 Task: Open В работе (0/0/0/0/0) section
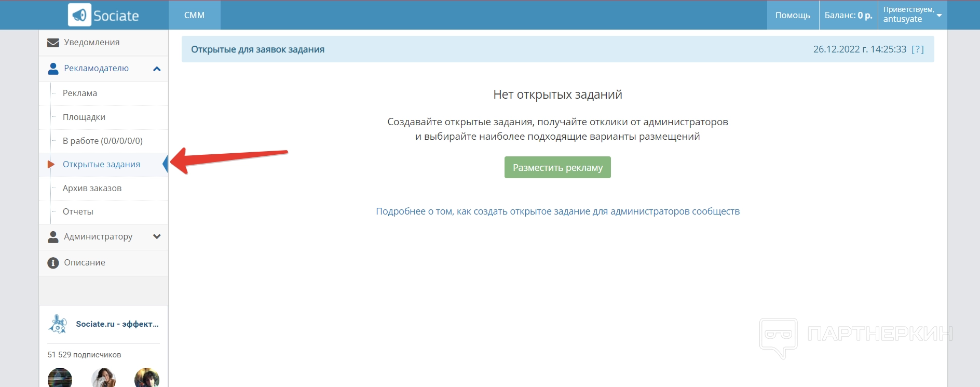point(103,141)
